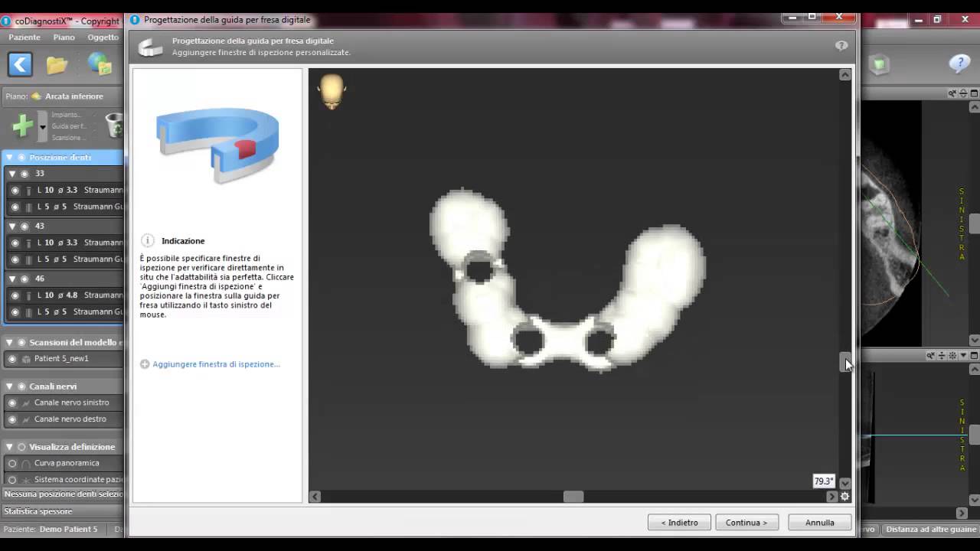Toggle visibility of Curva panoramica

click(12, 463)
